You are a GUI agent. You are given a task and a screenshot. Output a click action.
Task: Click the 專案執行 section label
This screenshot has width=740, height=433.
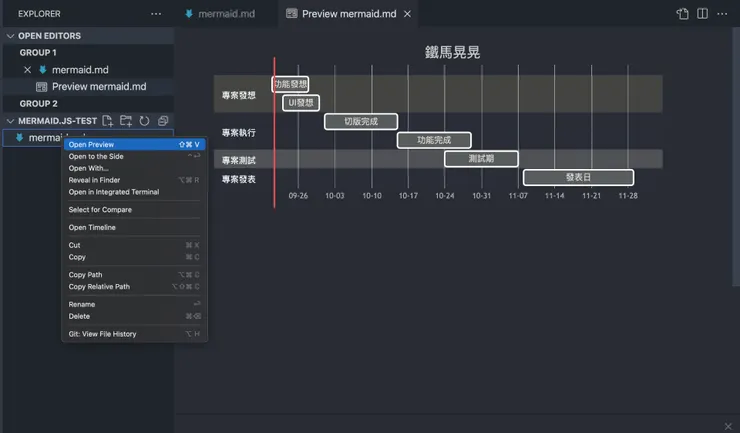point(239,133)
